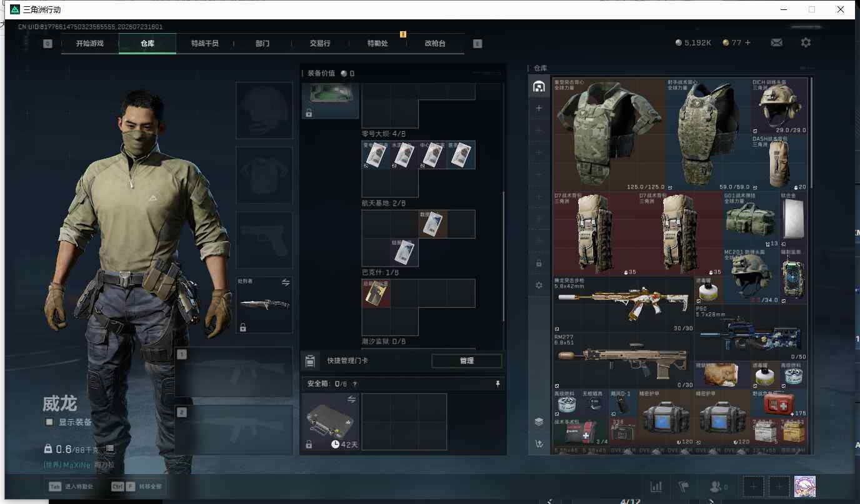Select the tactical first aid kit showing 3/4

click(x=581, y=432)
